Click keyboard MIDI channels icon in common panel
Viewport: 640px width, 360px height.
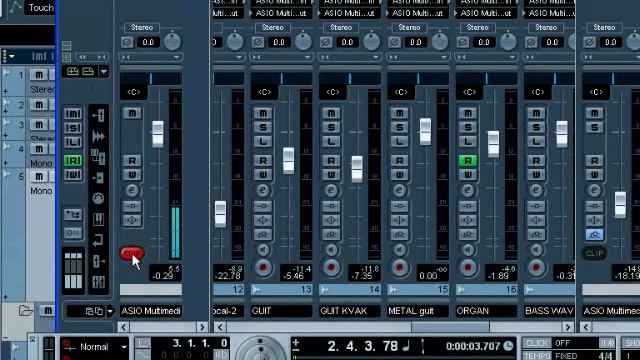click(x=98, y=220)
